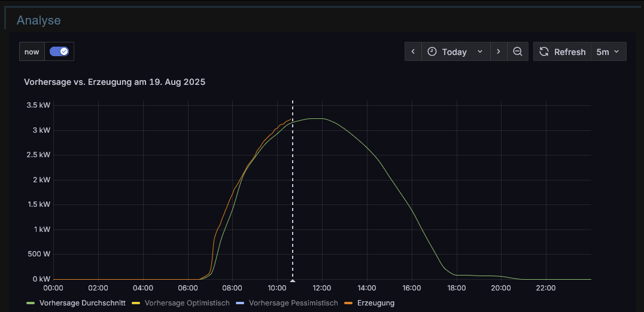This screenshot has height=312, width=644.
Task: Click the dashed vertical now line in chart
Action: point(293,189)
